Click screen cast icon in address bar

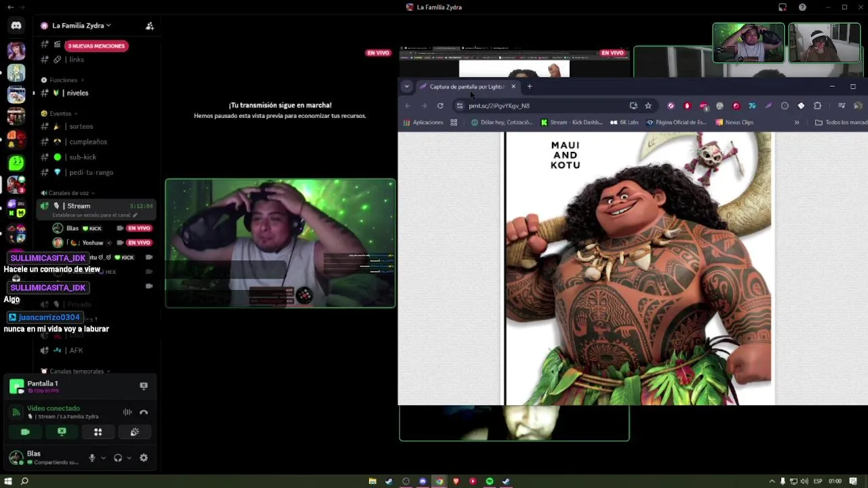pos(633,106)
